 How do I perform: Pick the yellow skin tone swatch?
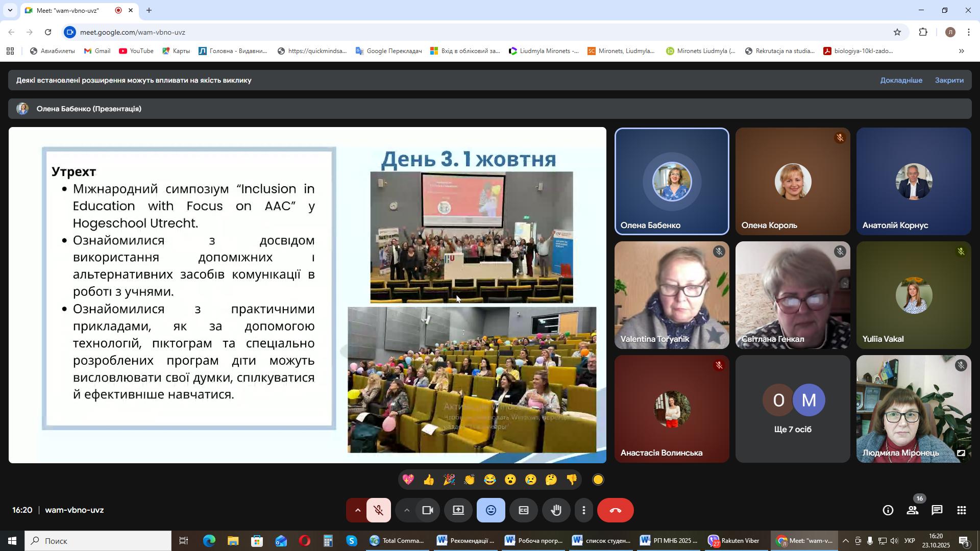point(598,480)
